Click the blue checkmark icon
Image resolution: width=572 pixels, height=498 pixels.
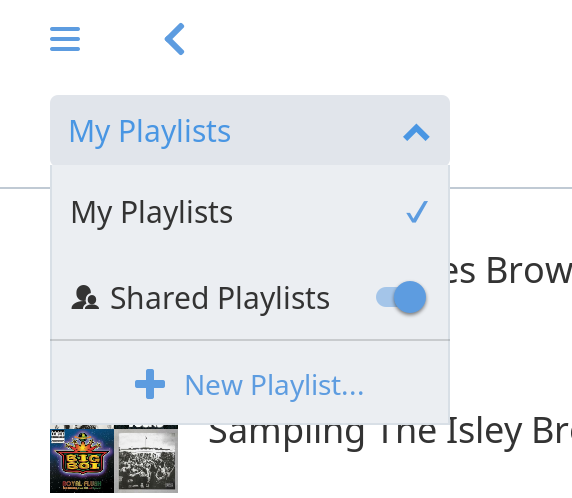click(x=417, y=212)
